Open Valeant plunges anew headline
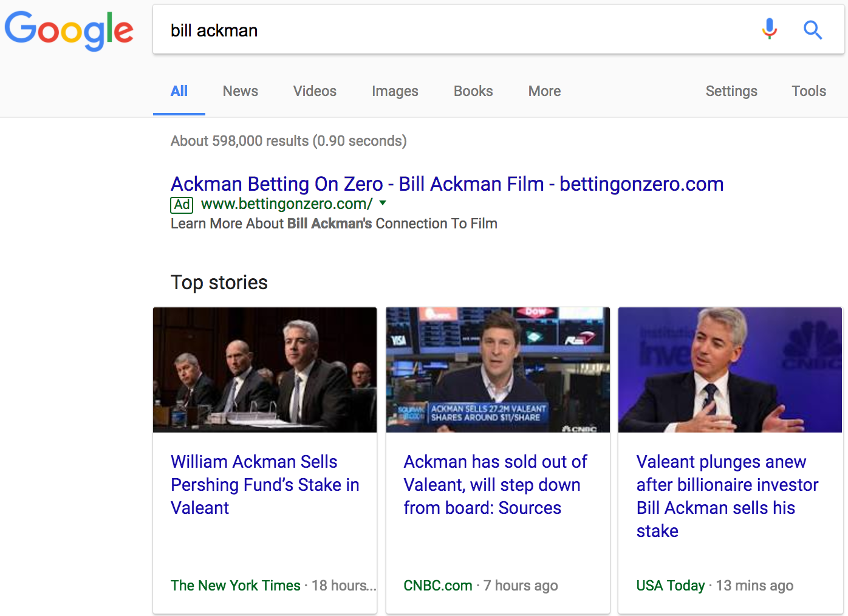The height and width of the screenshot is (616, 848). coord(727,496)
